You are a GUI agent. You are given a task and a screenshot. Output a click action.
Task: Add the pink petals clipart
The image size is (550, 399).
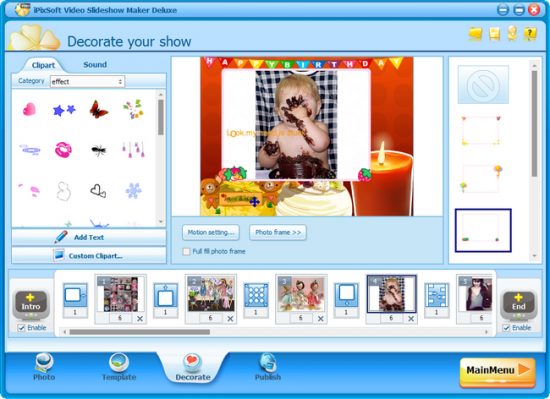[x=30, y=190]
